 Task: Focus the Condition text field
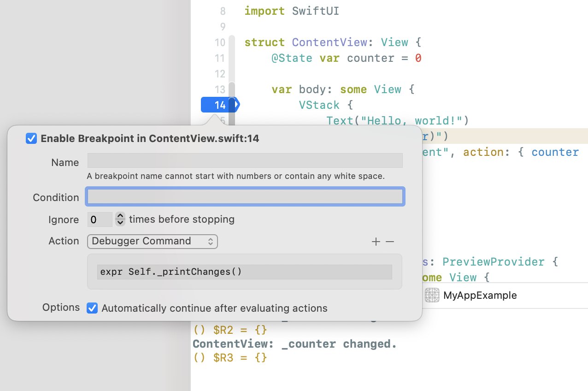[x=245, y=197]
